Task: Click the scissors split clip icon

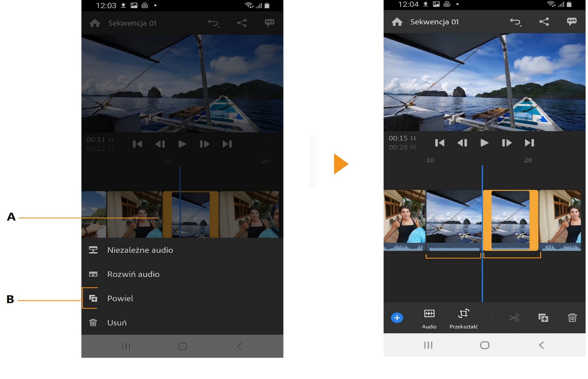Action: coord(514,318)
